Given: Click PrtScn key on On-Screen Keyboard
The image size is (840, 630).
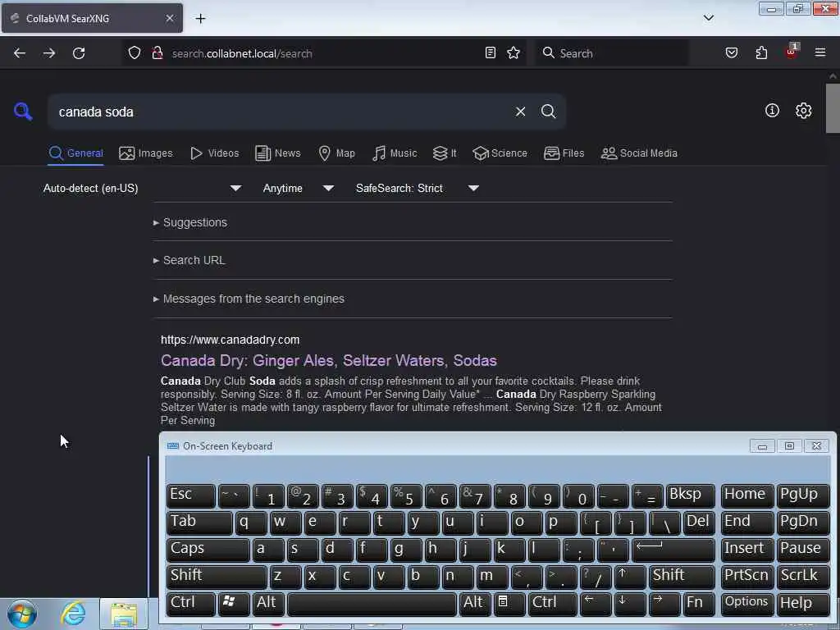Looking at the screenshot, I should tap(746, 576).
